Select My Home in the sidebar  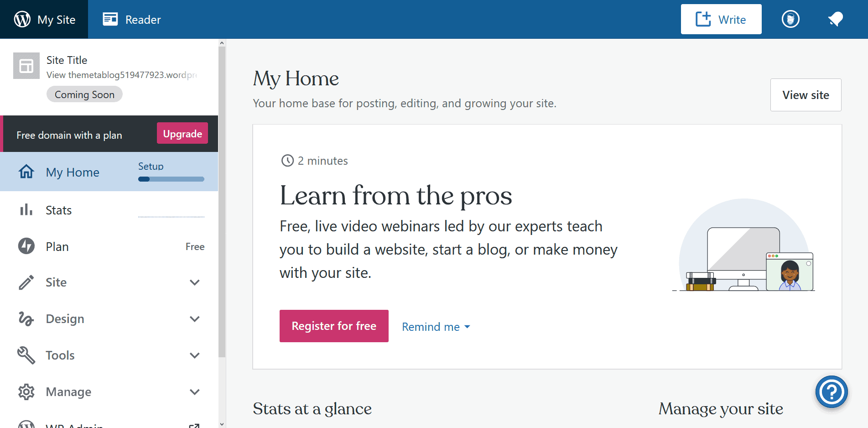pos(72,172)
